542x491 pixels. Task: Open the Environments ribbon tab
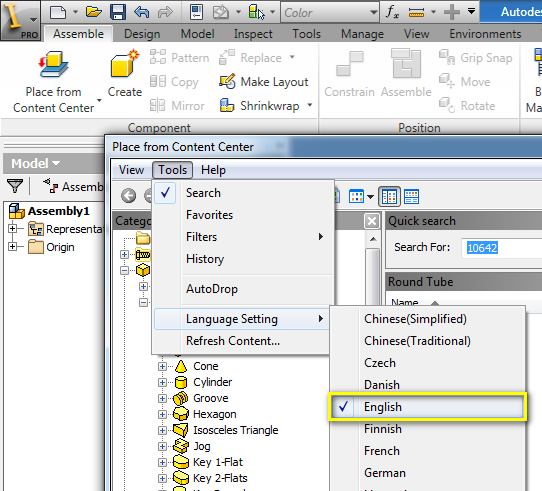click(485, 34)
